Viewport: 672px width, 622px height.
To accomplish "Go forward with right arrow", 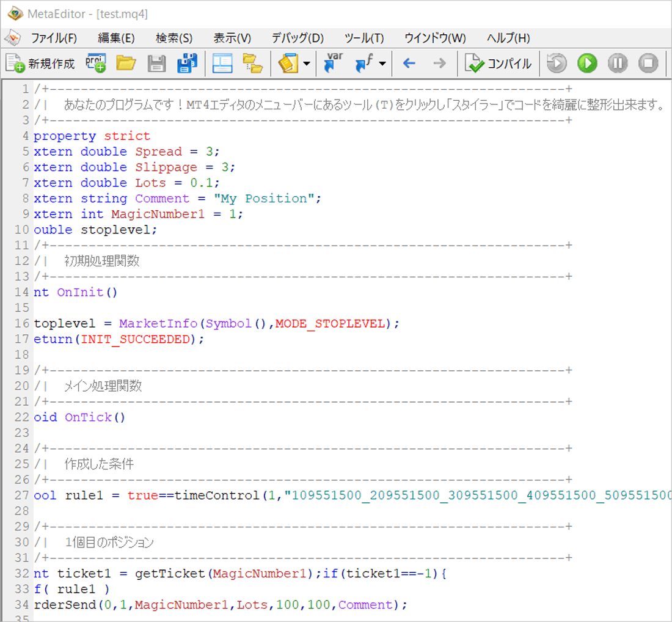I will [440, 64].
